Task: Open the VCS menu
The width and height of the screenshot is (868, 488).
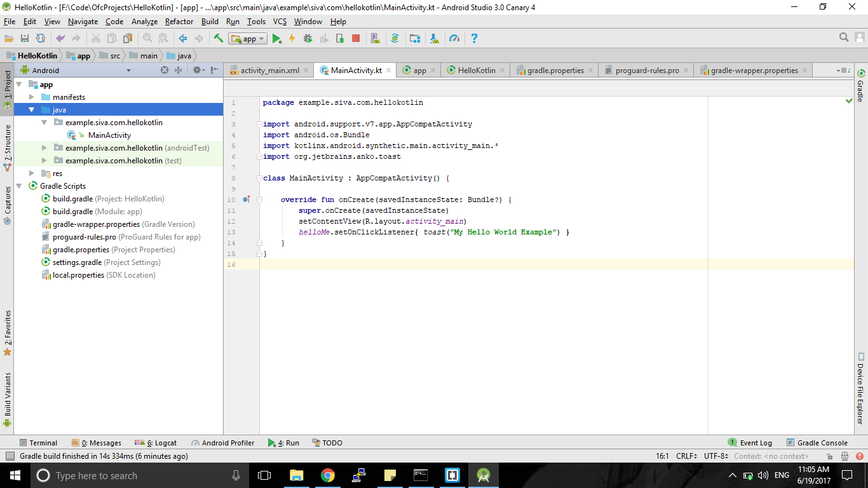Action: [280, 22]
